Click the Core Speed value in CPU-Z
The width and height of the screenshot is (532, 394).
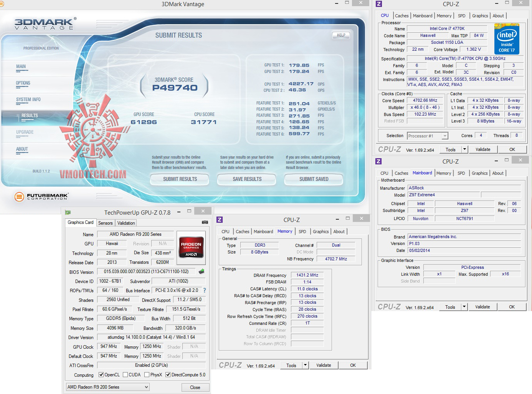point(425,100)
